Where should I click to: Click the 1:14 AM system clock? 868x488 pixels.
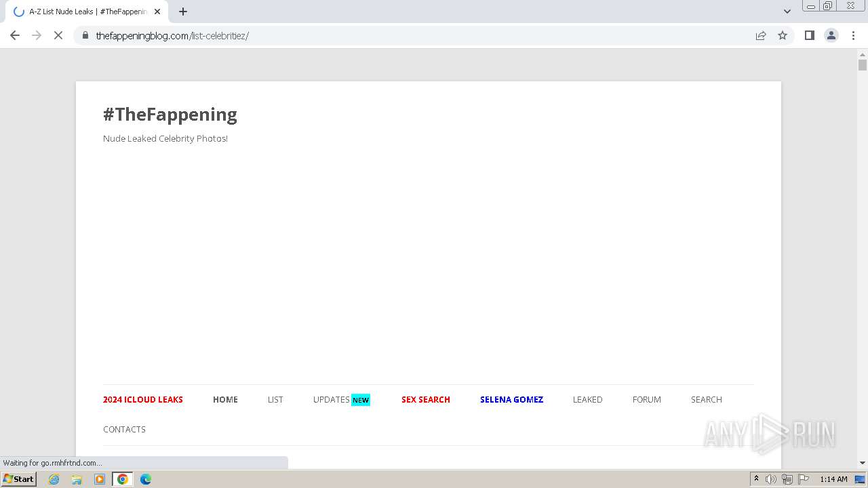(x=833, y=479)
